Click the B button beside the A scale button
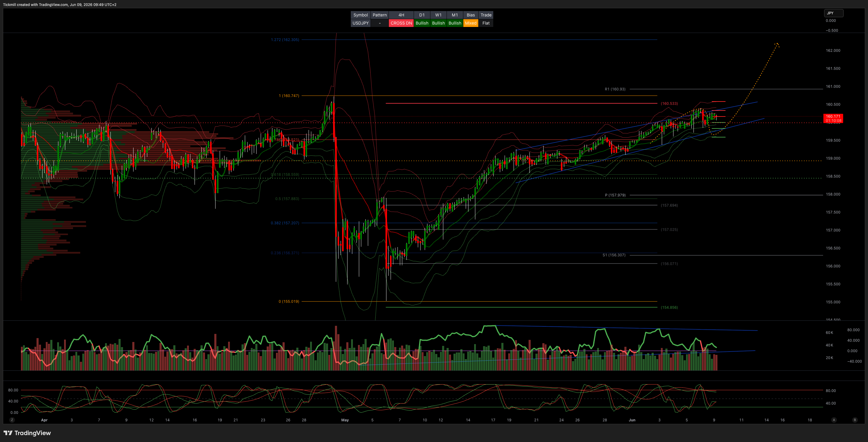This screenshot has height=442, width=868. 855,420
